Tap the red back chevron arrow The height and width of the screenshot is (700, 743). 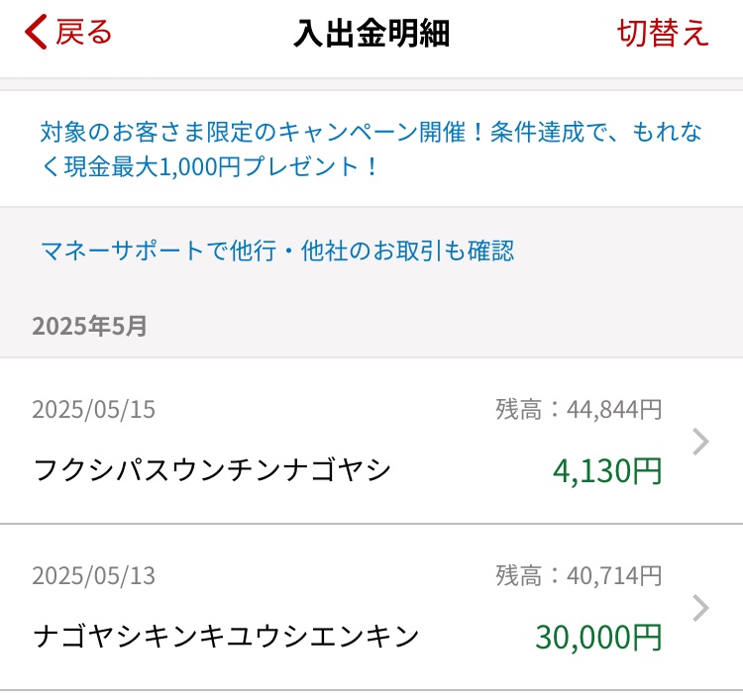click(x=36, y=32)
